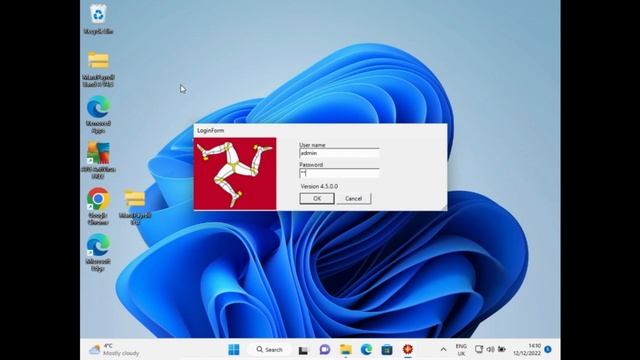Select the 'Version 4.5.0.0' text
Image resolution: width=640 pixels, height=360 pixels.
click(x=319, y=186)
